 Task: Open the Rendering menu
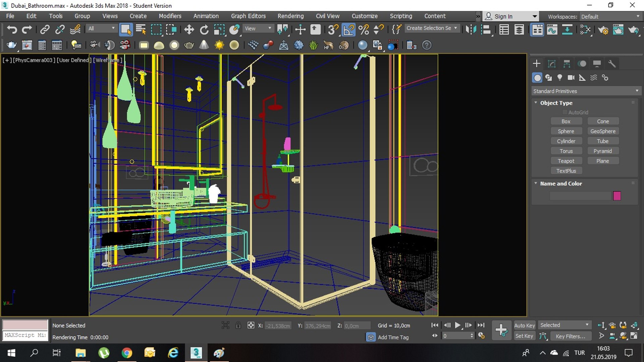tap(290, 16)
